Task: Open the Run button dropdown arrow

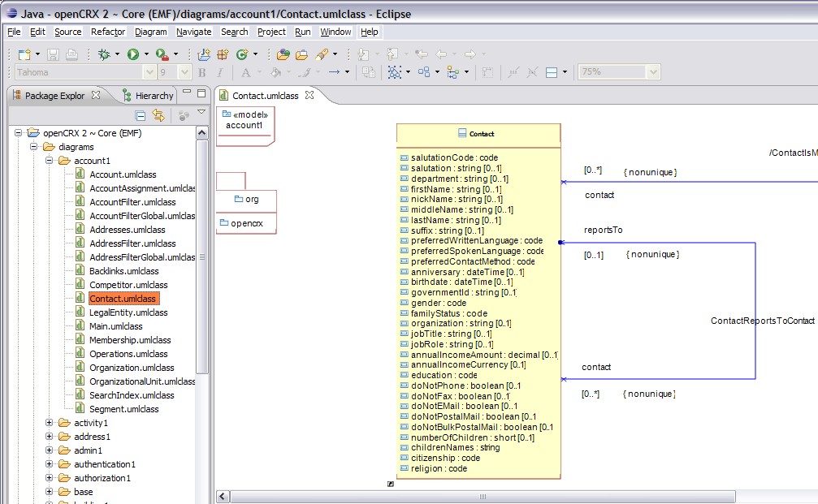Action: 146,54
